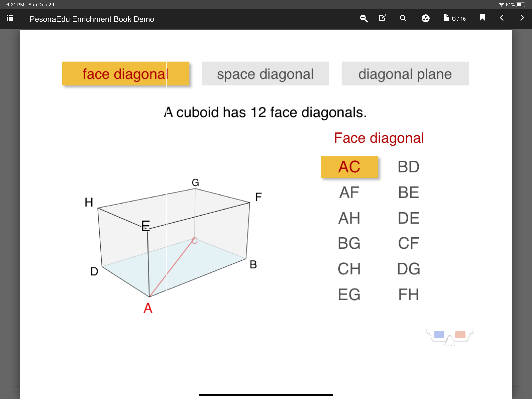Open the page 6 / 16 selector
The image size is (532, 399).
tap(454, 18)
